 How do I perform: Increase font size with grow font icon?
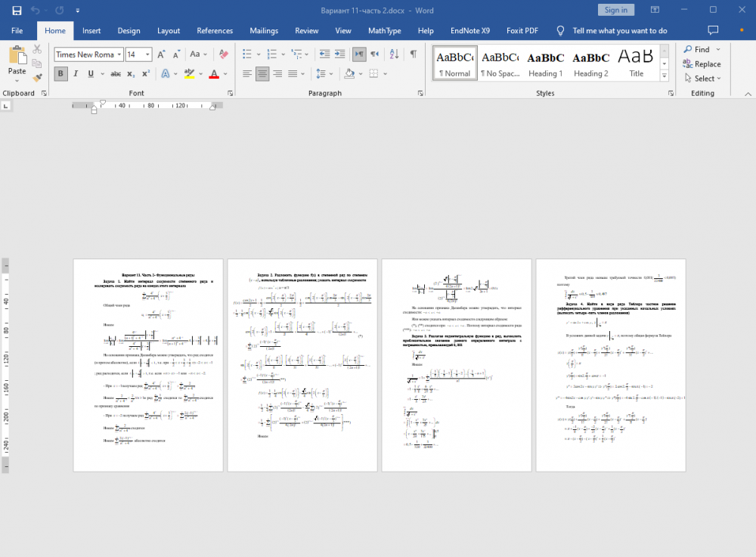point(162,54)
